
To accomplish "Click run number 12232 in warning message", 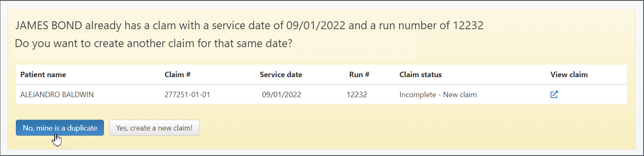I will [x=468, y=26].
